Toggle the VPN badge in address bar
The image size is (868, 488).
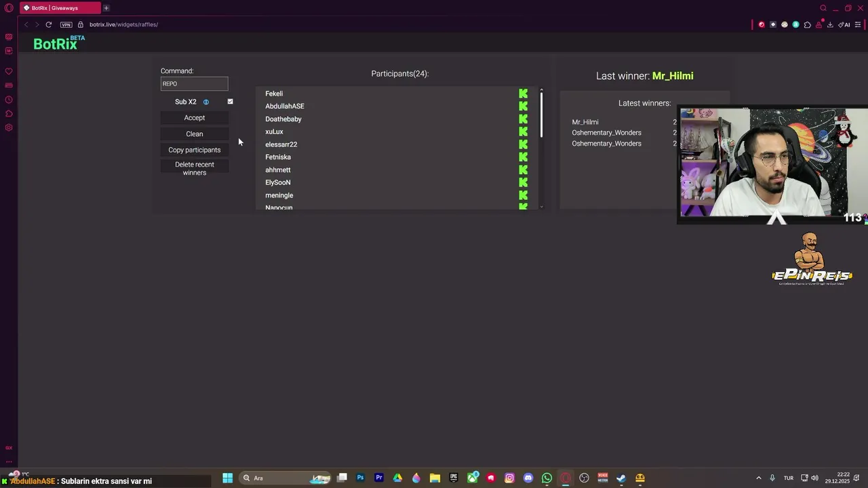tap(66, 24)
